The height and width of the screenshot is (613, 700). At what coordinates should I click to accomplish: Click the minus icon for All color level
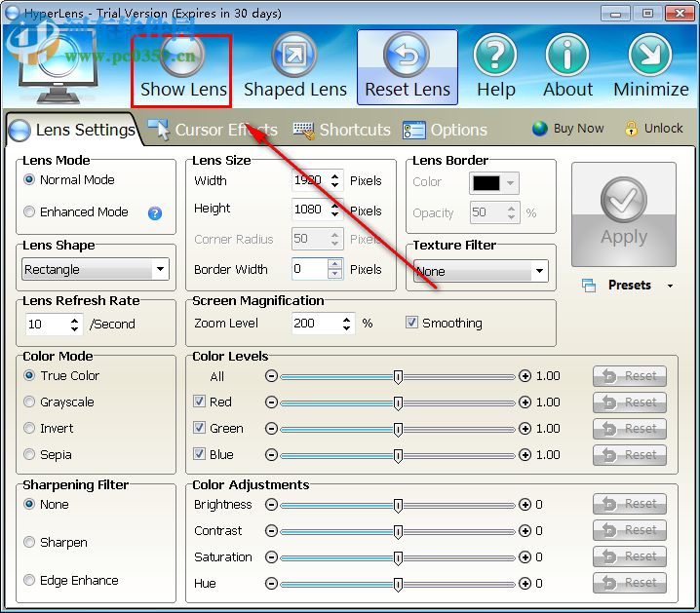pos(271,376)
